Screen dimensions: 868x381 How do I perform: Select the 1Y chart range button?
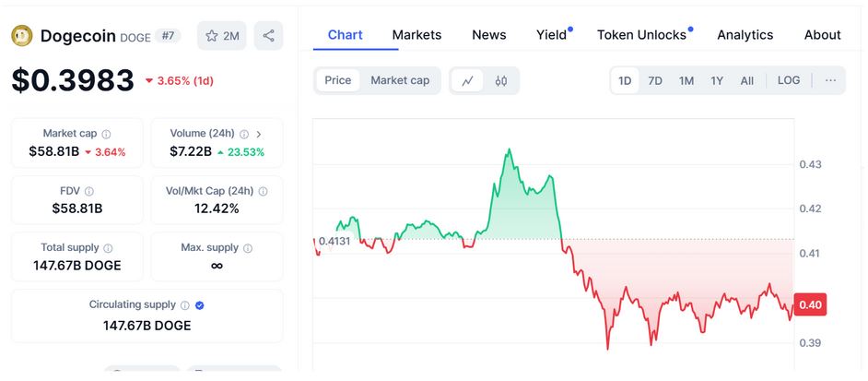pos(717,80)
